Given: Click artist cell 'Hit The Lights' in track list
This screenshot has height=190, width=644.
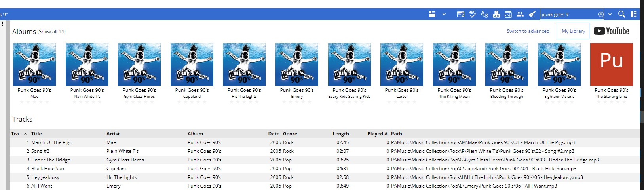Looking at the screenshot, I should pyautogui.click(x=122, y=177).
